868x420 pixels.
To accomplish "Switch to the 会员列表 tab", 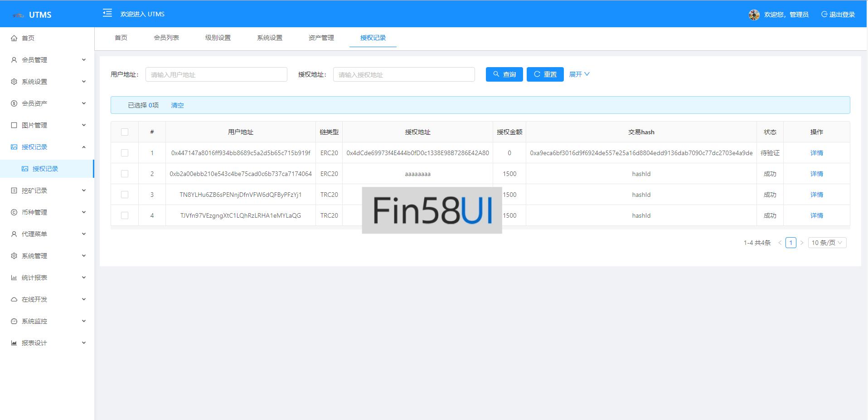I will pyautogui.click(x=166, y=38).
